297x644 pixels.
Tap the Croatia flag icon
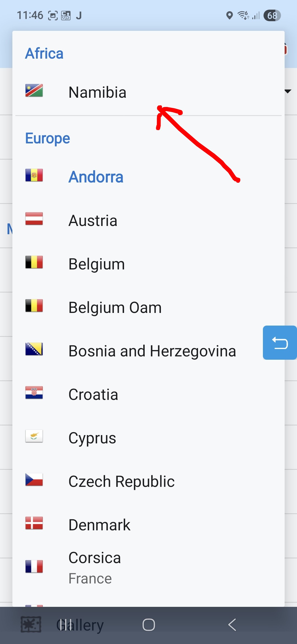click(34, 393)
